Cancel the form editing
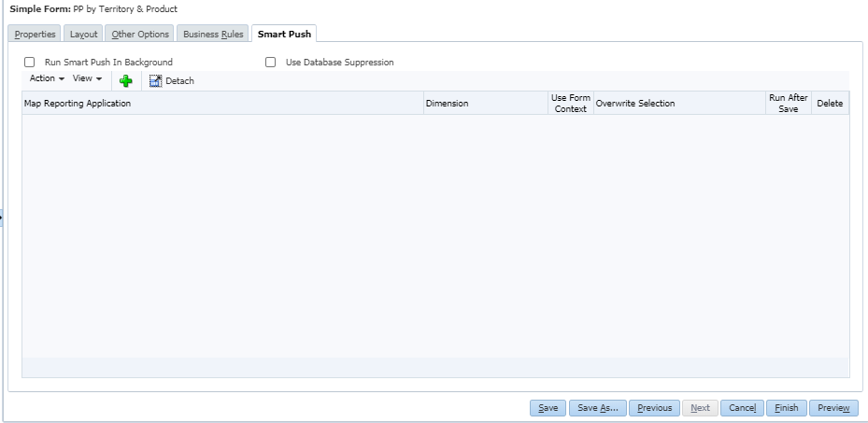This screenshot has height=423, width=868. pos(742,408)
